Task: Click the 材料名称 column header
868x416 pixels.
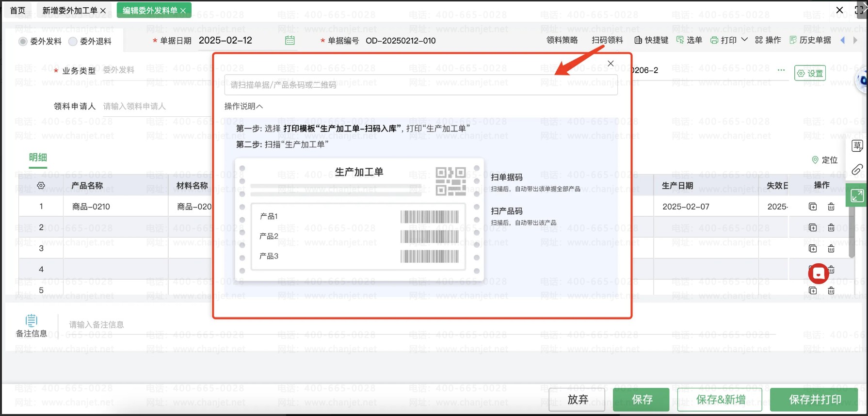Action: (193, 186)
